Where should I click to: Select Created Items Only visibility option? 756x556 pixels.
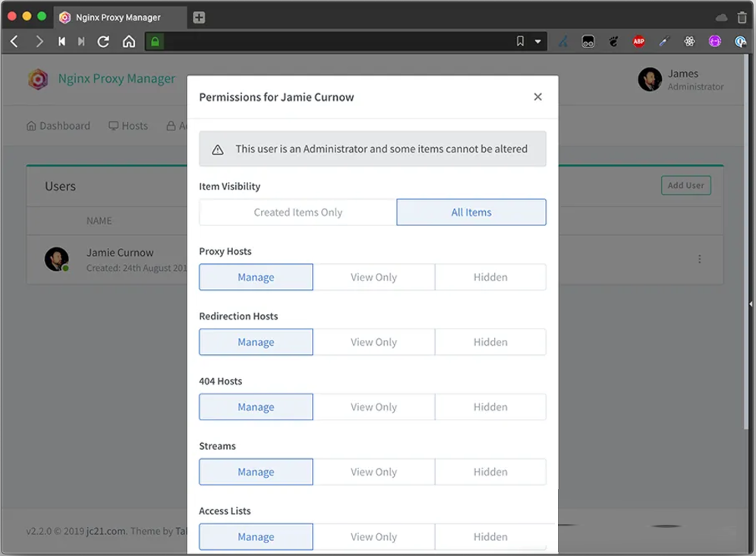(298, 212)
